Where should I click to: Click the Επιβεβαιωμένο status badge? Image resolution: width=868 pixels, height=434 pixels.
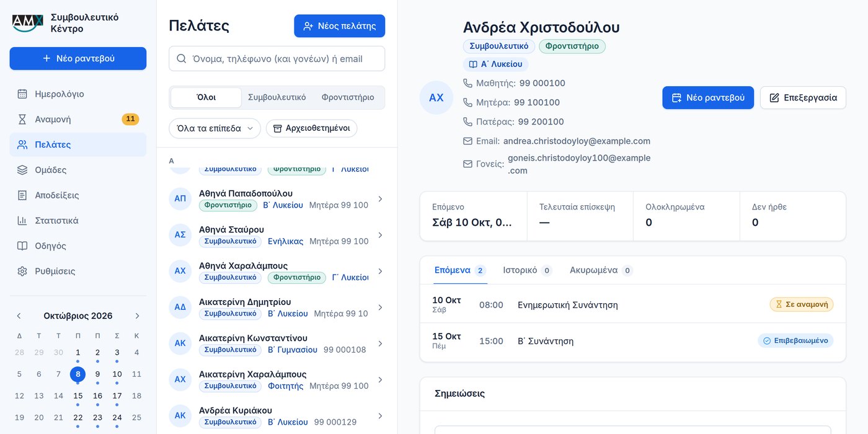pos(795,340)
